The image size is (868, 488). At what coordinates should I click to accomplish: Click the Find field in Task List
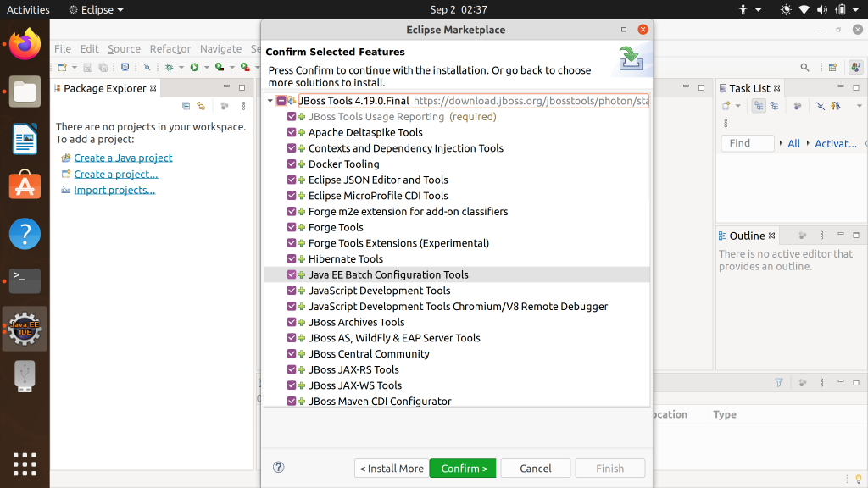point(747,143)
